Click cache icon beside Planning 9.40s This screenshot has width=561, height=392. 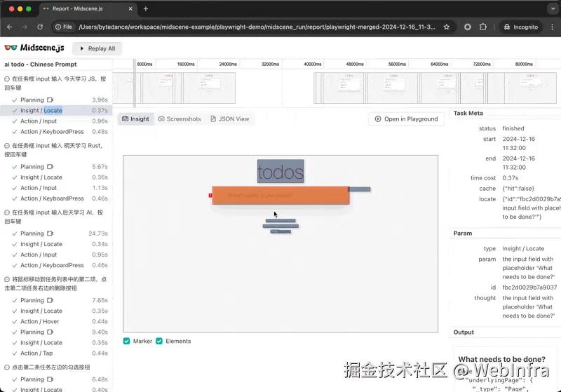(50, 332)
